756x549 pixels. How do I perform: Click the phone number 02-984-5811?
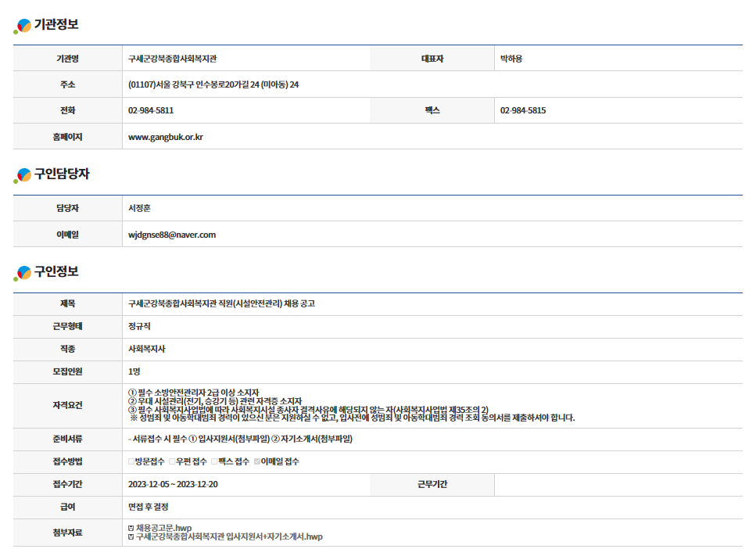click(x=151, y=110)
